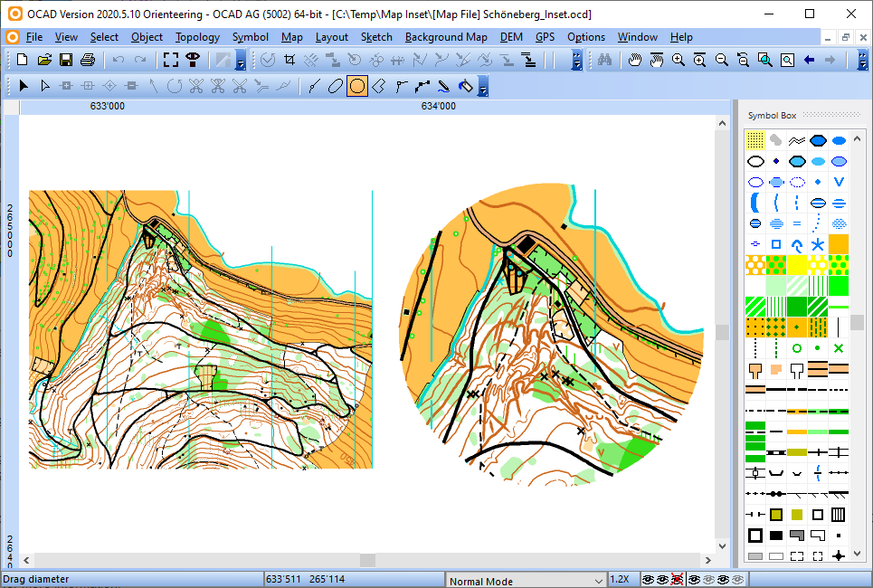Toggle the second eye icon in status bar
The image size is (873, 588).
662,580
